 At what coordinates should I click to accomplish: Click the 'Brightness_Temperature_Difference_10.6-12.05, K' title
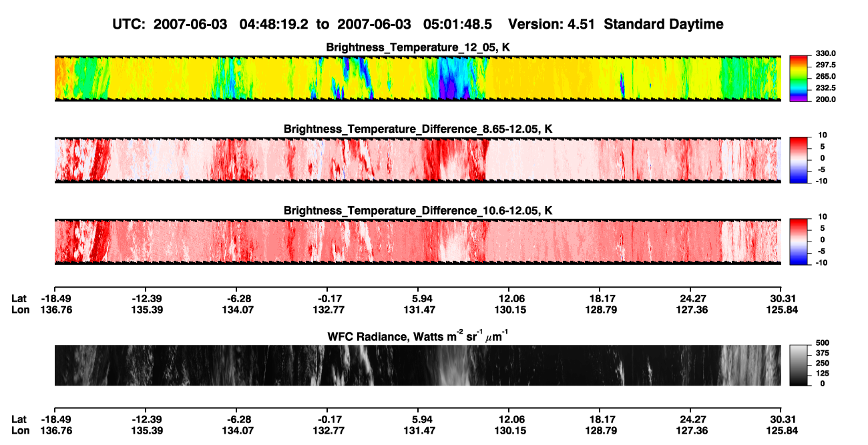pyautogui.click(x=418, y=210)
